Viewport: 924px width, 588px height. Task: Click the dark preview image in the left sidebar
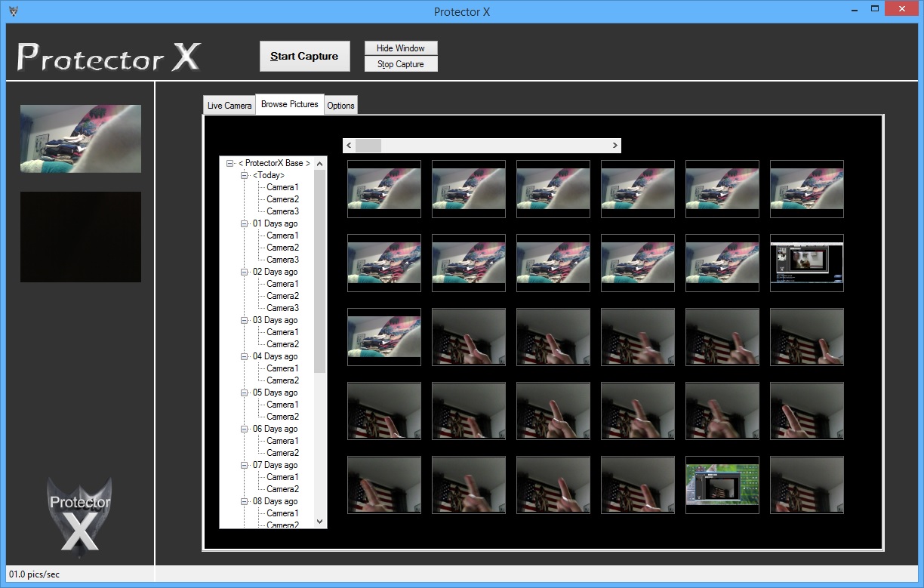[80, 236]
